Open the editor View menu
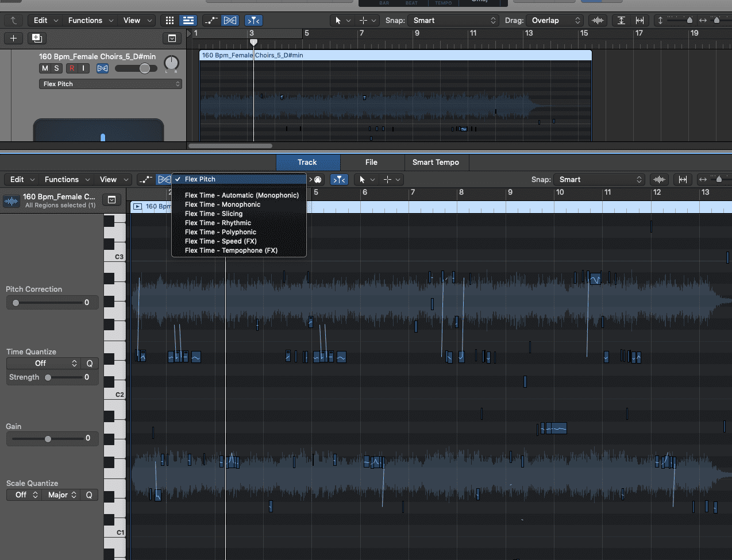 click(x=113, y=179)
